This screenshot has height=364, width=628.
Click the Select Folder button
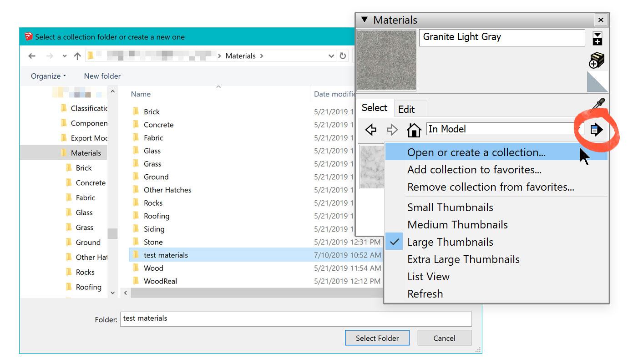(x=377, y=338)
